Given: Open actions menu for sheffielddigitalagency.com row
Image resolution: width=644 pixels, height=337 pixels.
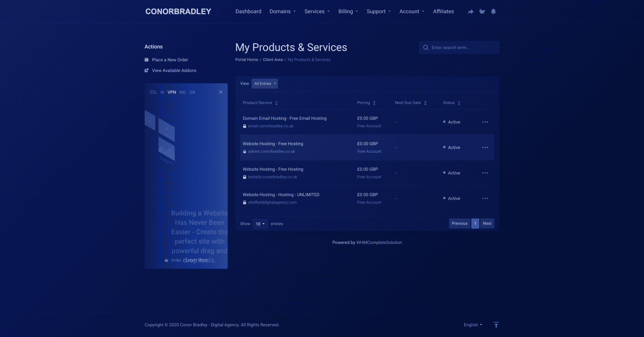Looking at the screenshot, I should tap(485, 198).
